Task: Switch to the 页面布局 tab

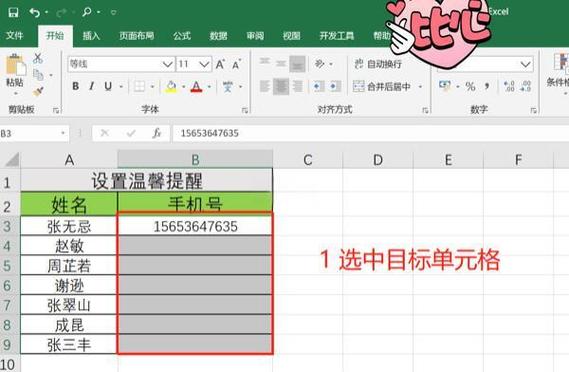Action: pos(136,36)
